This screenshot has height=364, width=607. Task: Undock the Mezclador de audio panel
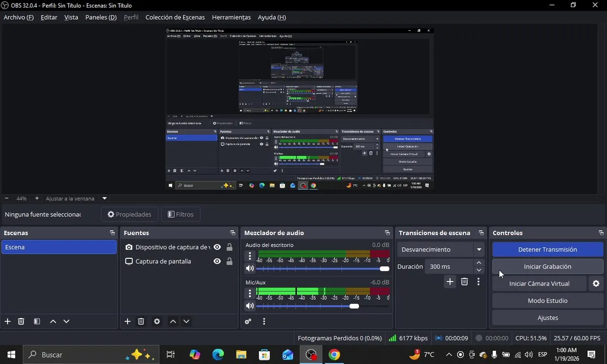387,233
